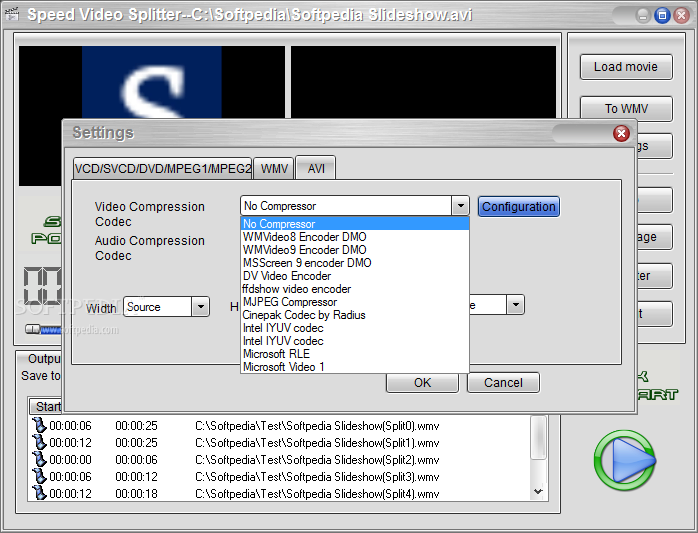Click the left video preview
This screenshot has width=698, height=533.
(x=152, y=82)
